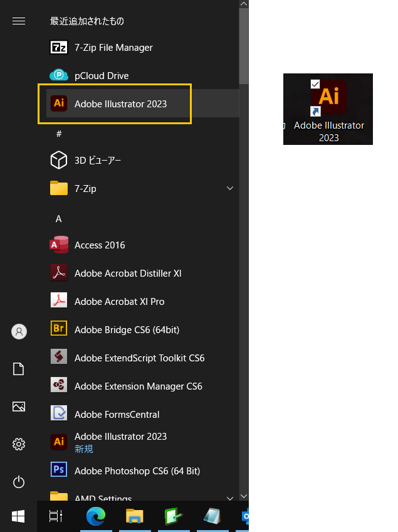Click Adobe Illustrator 2023 text in the recently added list

[x=121, y=104]
